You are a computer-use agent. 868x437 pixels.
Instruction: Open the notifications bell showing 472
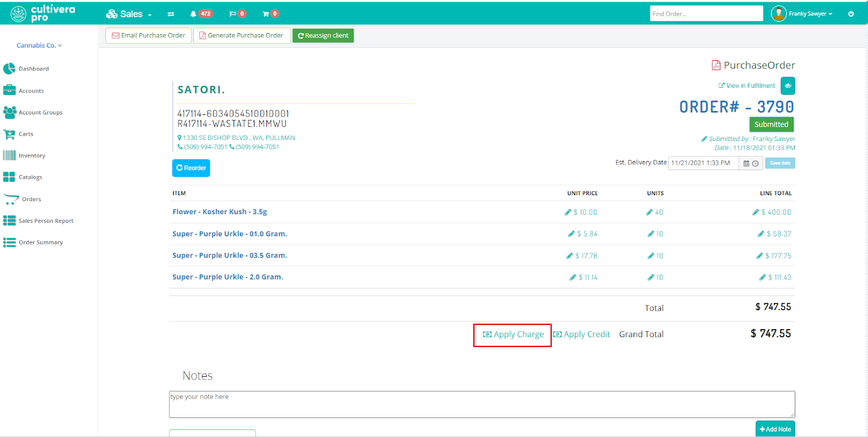201,14
